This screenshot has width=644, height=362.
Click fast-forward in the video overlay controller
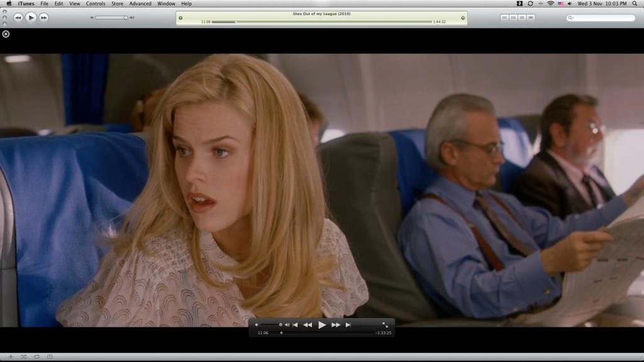coord(336,325)
